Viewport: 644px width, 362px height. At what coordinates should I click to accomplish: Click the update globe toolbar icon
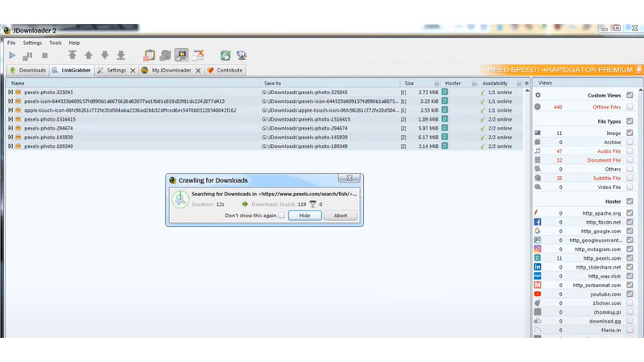point(242,55)
